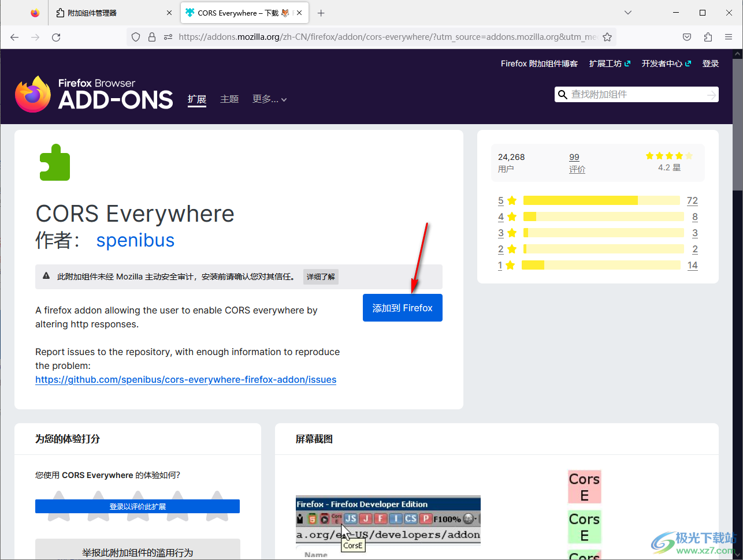Screen dimensions: 743x560
Task: Click the Firefox Browser ADD-ONS logo
Action: click(94, 94)
